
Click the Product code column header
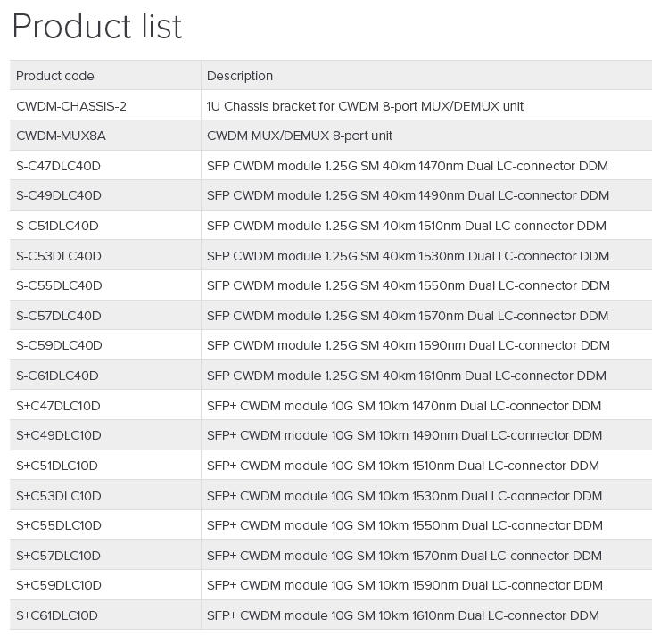(55, 76)
